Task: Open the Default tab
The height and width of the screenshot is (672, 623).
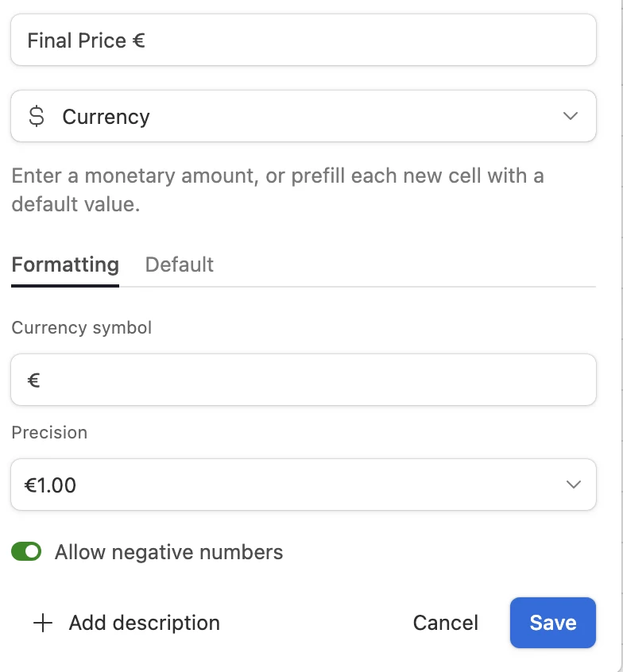Action: pos(179,265)
